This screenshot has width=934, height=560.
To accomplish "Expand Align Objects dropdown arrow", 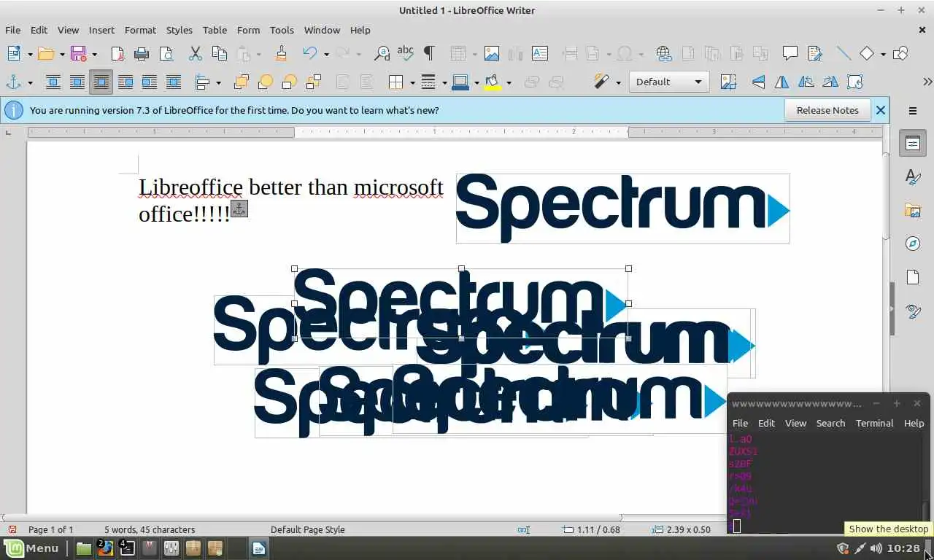I will (218, 82).
